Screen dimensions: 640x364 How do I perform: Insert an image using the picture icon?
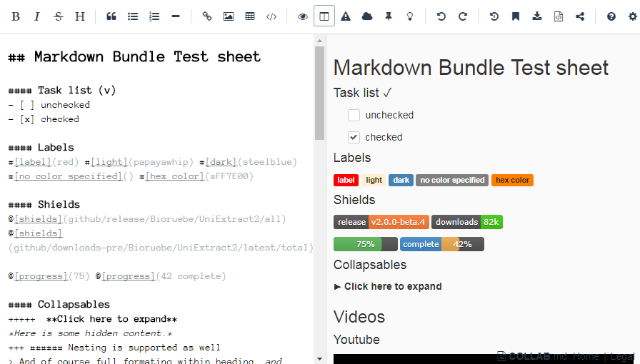(229, 16)
